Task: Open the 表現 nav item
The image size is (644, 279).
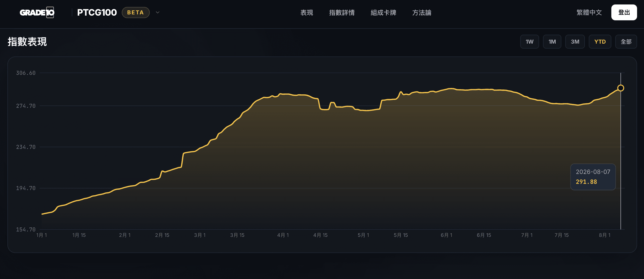Action: [x=306, y=12]
